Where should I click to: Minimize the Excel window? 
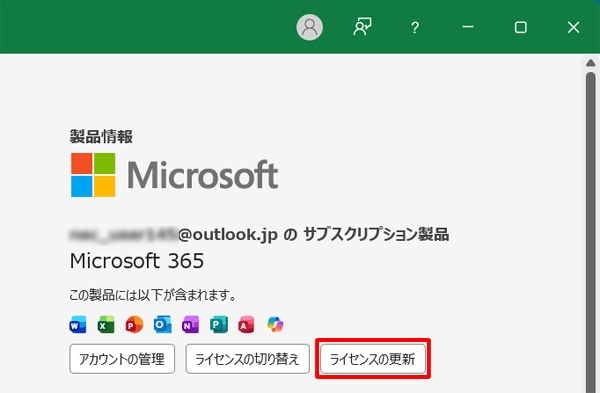(x=468, y=27)
